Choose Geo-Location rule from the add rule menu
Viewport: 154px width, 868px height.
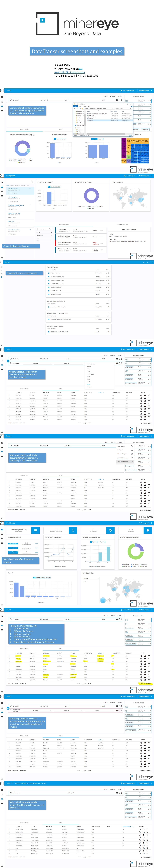click(x=122, y=462)
